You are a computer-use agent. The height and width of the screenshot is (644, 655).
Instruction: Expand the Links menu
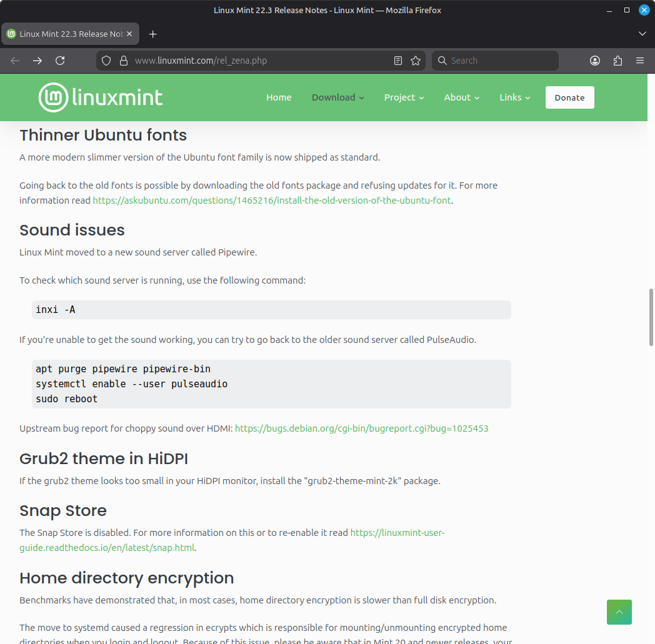point(514,97)
